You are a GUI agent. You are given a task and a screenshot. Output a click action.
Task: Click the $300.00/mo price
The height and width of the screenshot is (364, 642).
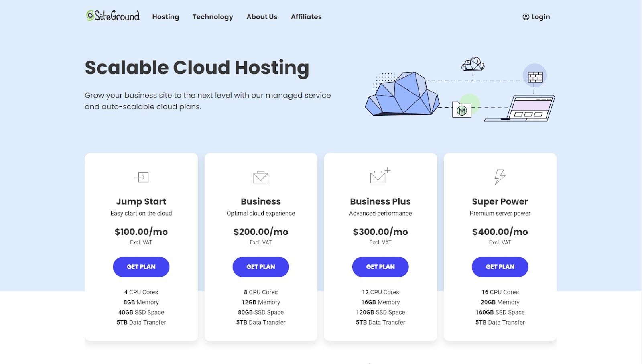380,232
